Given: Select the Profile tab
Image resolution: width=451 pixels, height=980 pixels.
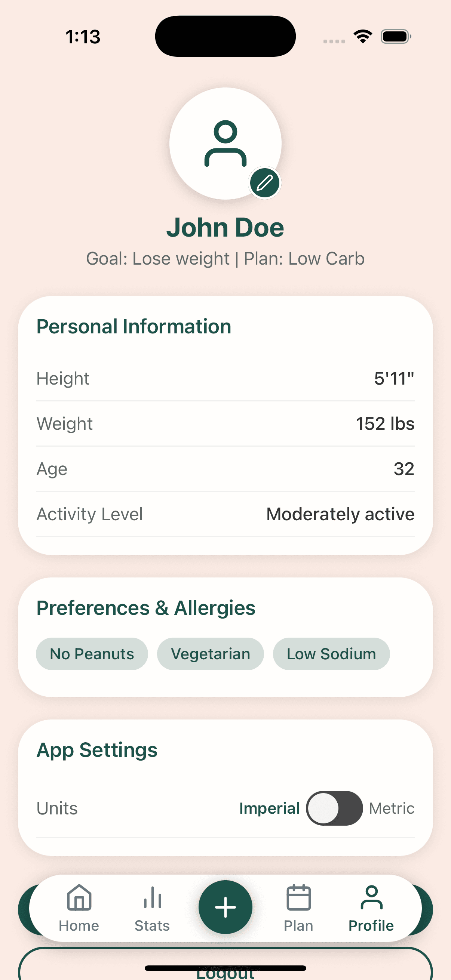Looking at the screenshot, I should (x=371, y=908).
